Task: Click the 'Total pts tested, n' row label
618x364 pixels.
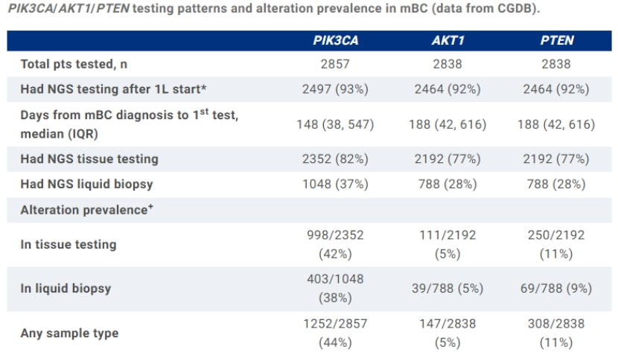Action: 68,65
